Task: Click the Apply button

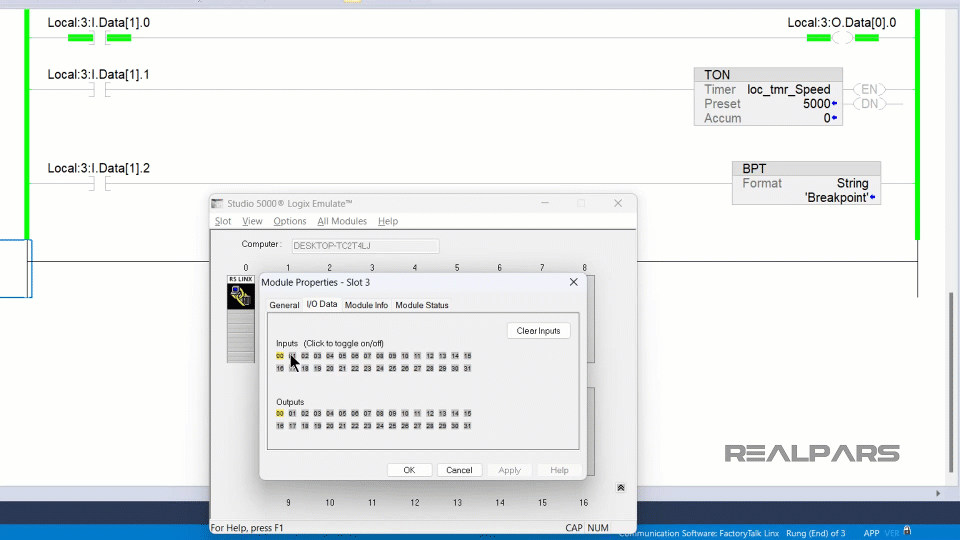Action: [x=509, y=470]
